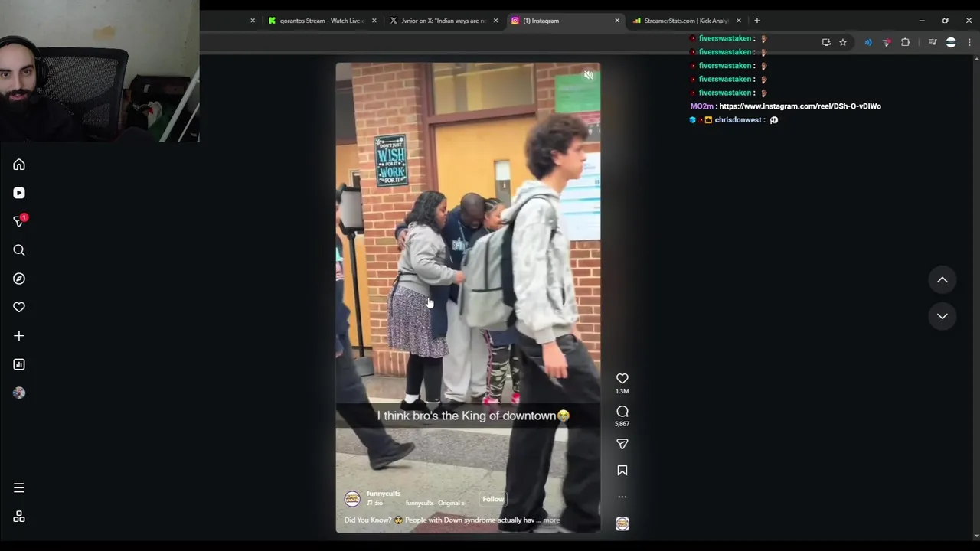Open the reel comments bubble

click(x=622, y=412)
